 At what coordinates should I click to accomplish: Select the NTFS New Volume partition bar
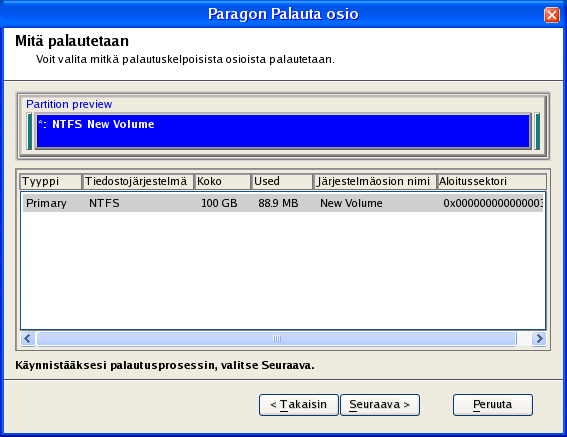coord(283,131)
